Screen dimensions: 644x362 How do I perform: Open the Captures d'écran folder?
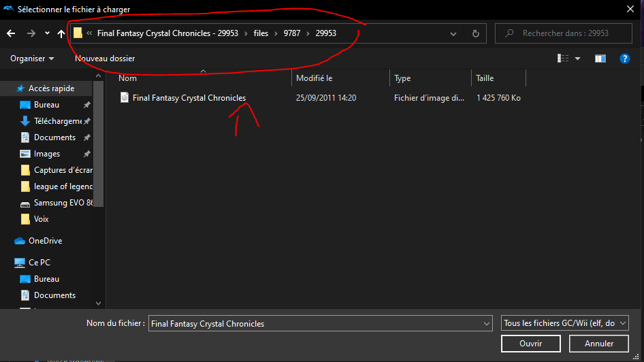63,170
